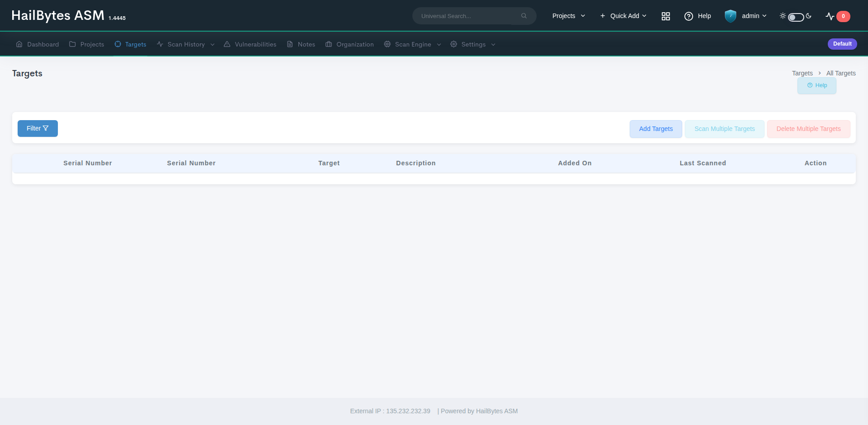This screenshot has width=868, height=425.
Task: Open the Projects dropdown in the top header
Action: click(x=569, y=16)
